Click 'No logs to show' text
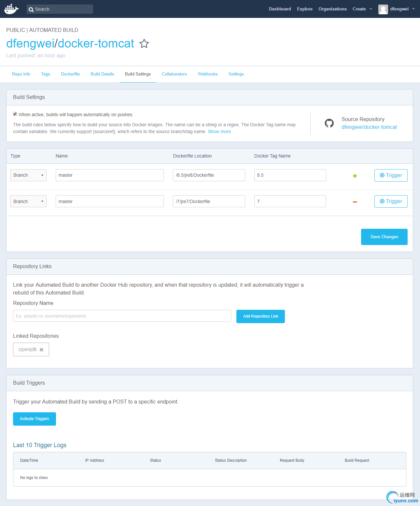The image size is (420, 506). [34, 478]
